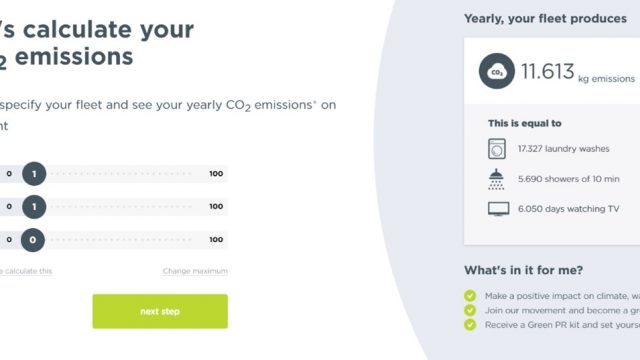Click the shower head icon
The image size is (640, 360).
(496, 179)
